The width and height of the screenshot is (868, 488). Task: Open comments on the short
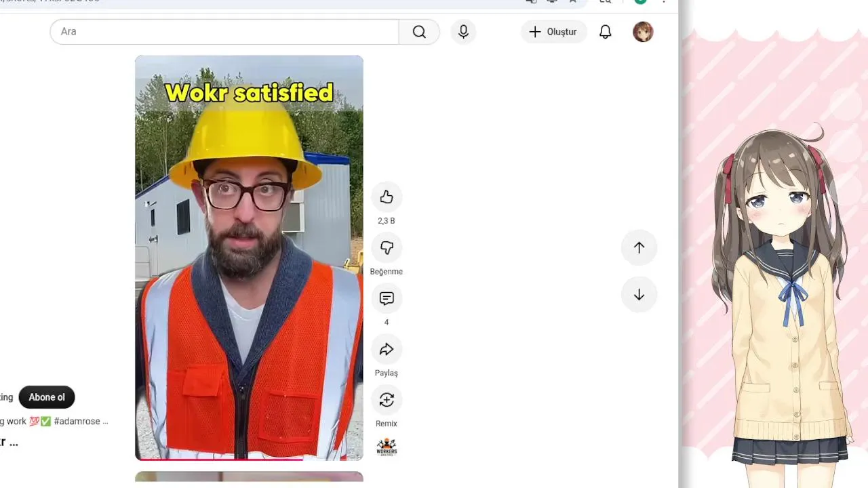click(x=387, y=299)
